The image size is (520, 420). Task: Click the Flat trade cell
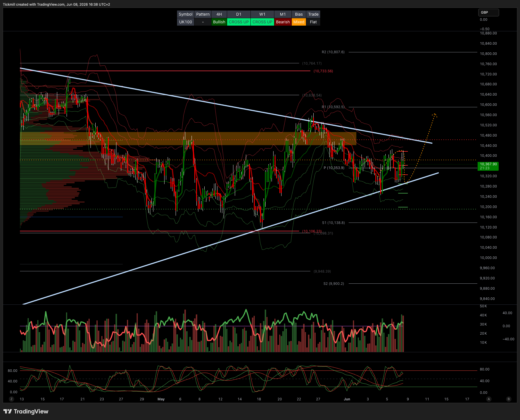[x=313, y=22]
